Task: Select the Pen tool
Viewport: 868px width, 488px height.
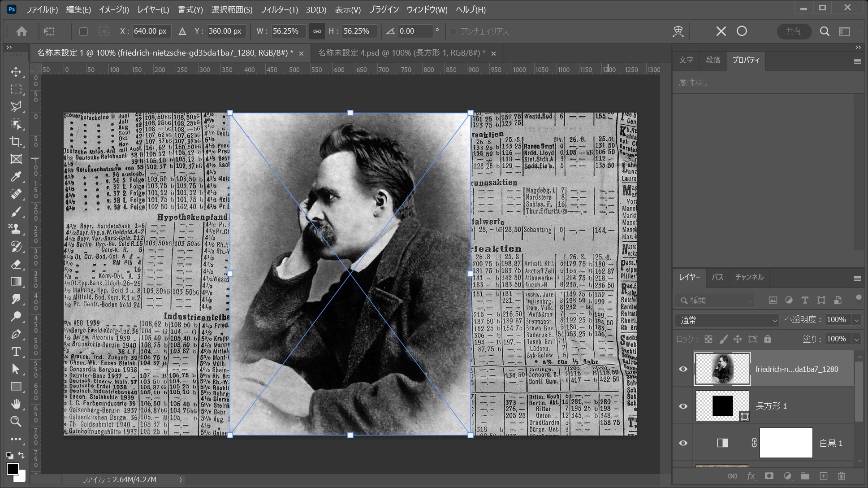Action: click(x=16, y=334)
